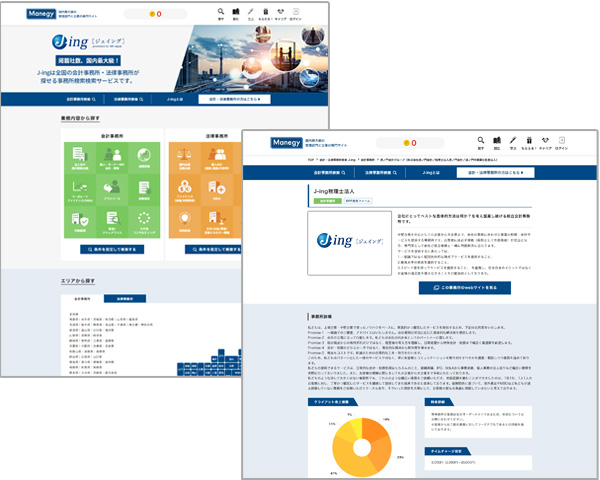Open 会計事務所検索 in the back page navy bar
This screenshot has width=600, height=480.
tap(83, 100)
